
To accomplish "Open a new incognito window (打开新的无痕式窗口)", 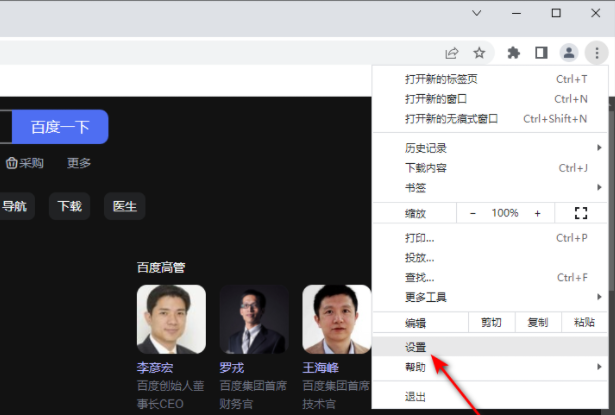I will click(x=489, y=118).
